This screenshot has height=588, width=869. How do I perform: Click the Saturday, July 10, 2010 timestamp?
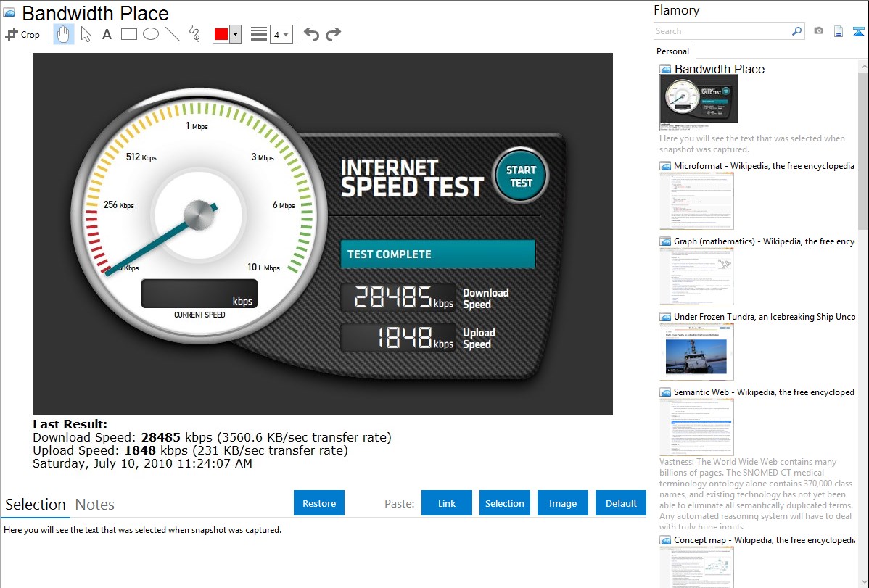pyautogui.click(x=142, y=463)
